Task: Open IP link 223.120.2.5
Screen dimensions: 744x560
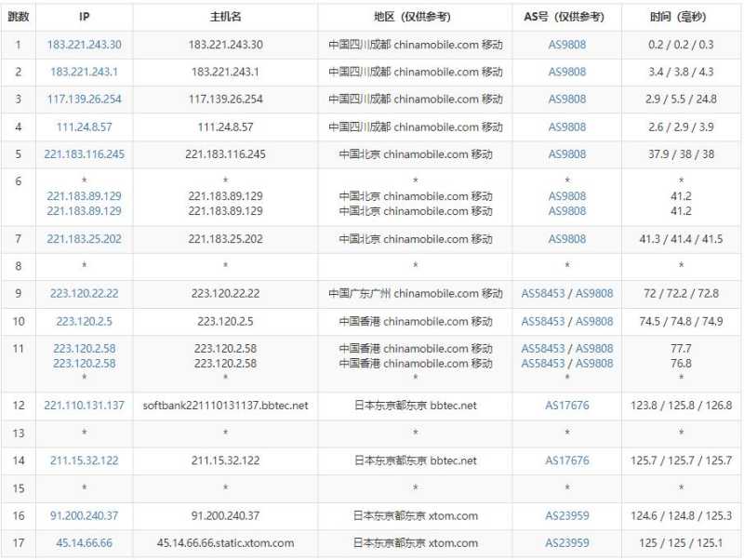Action: (x=84, y=321)
